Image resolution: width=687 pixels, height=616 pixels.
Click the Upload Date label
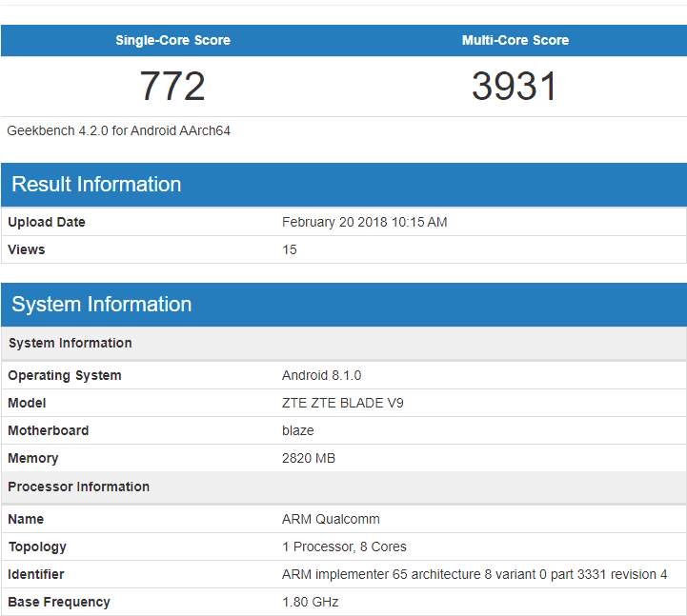click(x=47, y=222)
